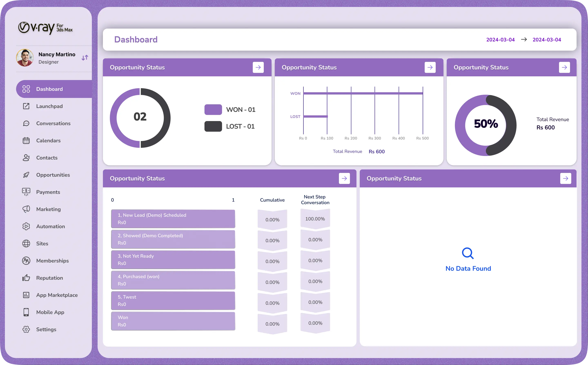Click the Mobile App phone icon
588x365 pixels.
pos(26,312)
